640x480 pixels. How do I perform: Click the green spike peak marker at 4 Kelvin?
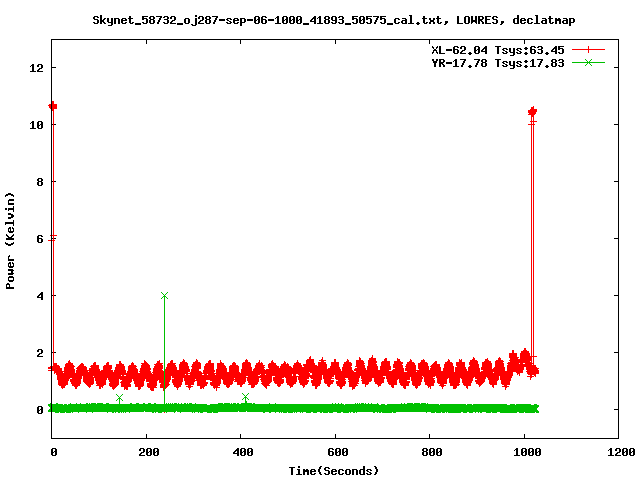[164, 296]
